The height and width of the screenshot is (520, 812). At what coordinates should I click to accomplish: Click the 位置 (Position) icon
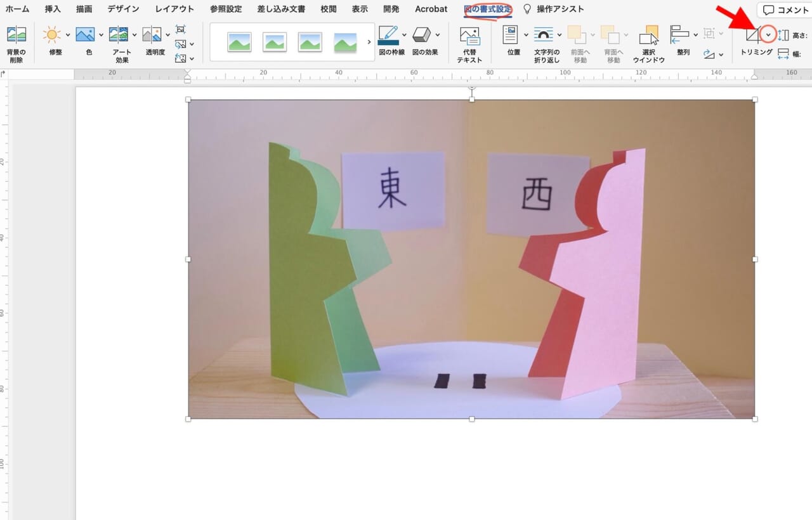pos(511,35)
